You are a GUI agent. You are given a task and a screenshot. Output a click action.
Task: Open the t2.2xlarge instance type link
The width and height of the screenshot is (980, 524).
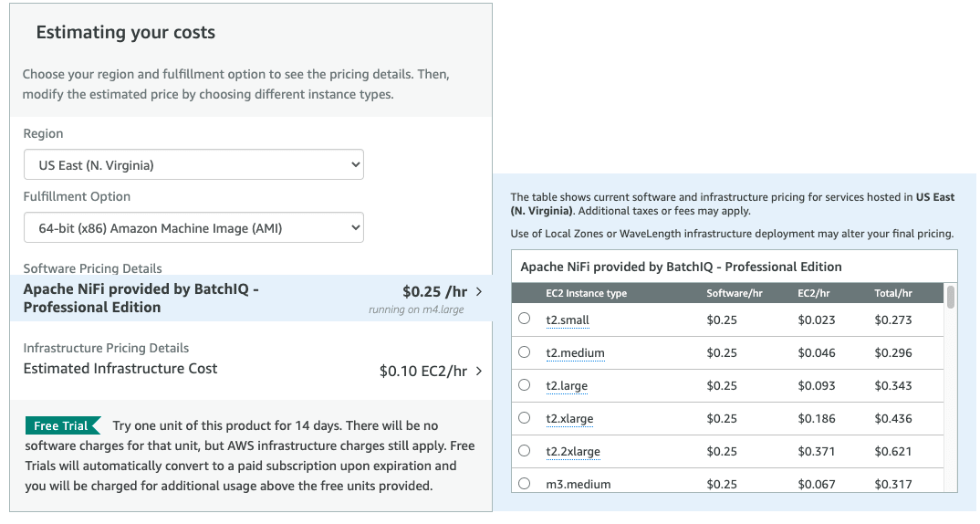pyautogui.click(x=573, y=452)
